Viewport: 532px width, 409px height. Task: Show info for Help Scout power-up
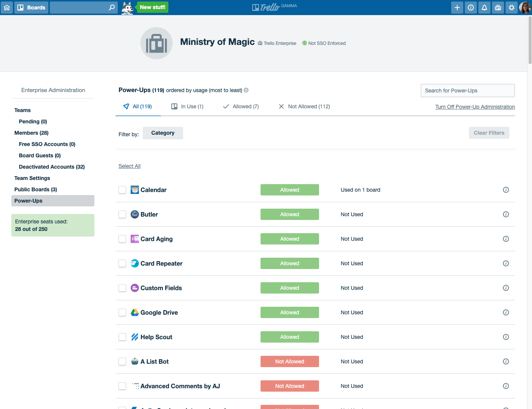[x=506, y=337]
